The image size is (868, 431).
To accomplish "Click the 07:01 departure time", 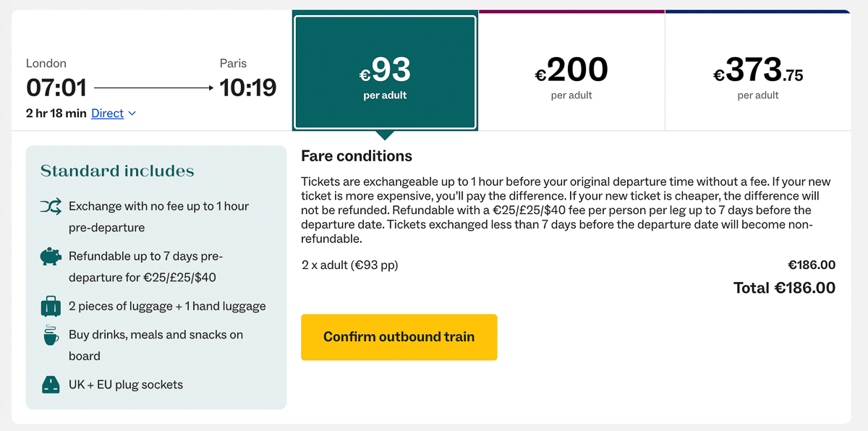I will [56, 88].
